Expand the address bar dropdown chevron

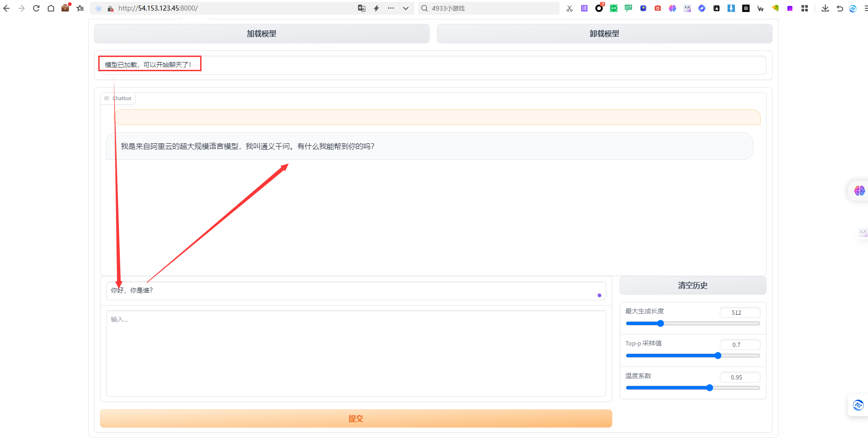pyautogui.click(x=406, y=8)
